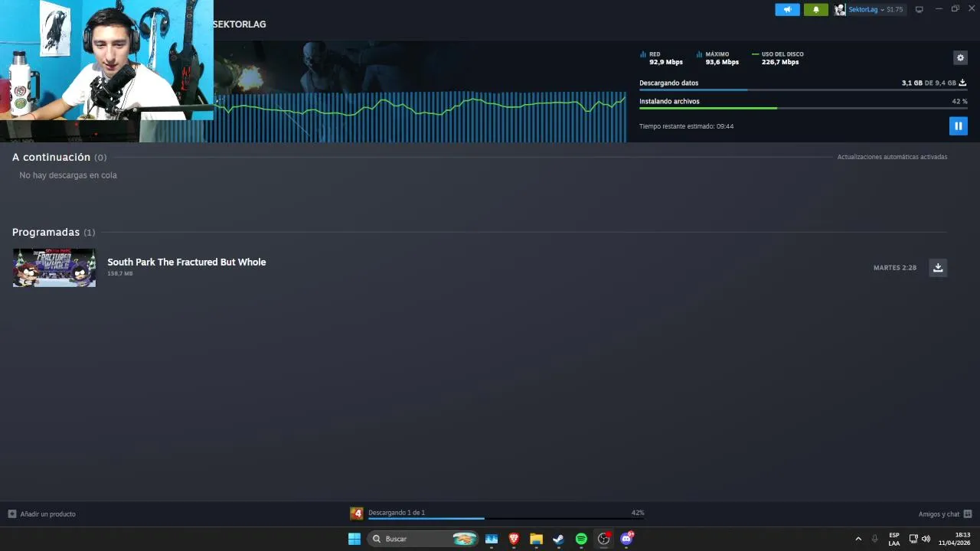
Task: Click the Amigos y chat icon
Action: (x=968, y=514)
